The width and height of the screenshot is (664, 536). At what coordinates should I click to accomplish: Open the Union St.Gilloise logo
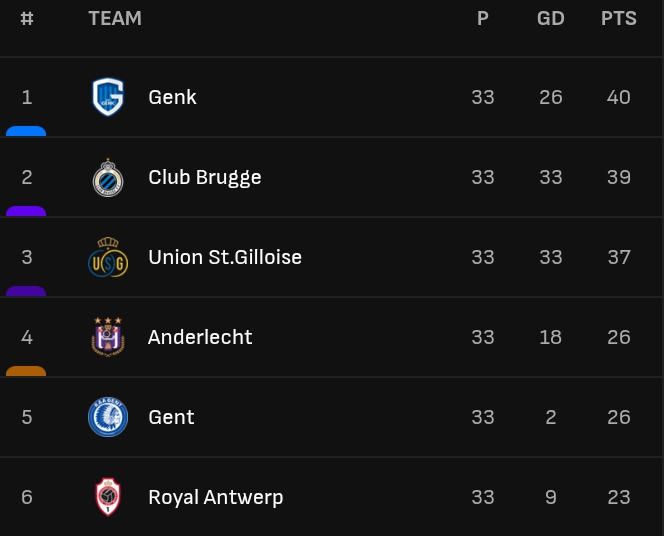(108, 257)
